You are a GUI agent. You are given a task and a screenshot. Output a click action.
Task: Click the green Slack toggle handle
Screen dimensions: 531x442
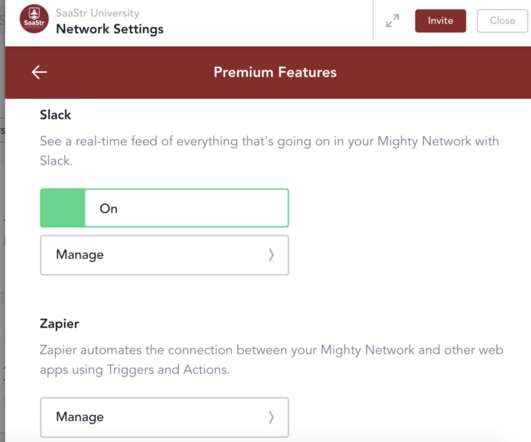click(63, 208)
